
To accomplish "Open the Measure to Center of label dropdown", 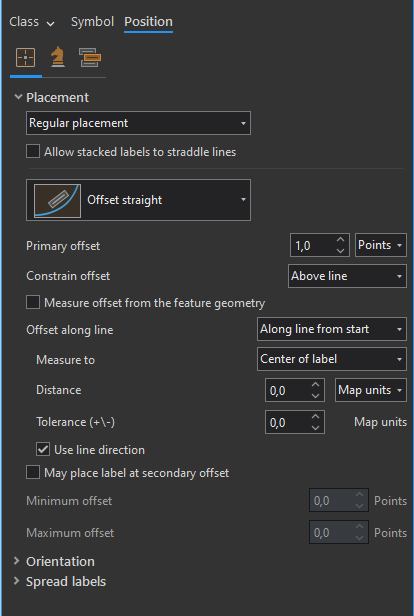I will (x=332, y=359).
